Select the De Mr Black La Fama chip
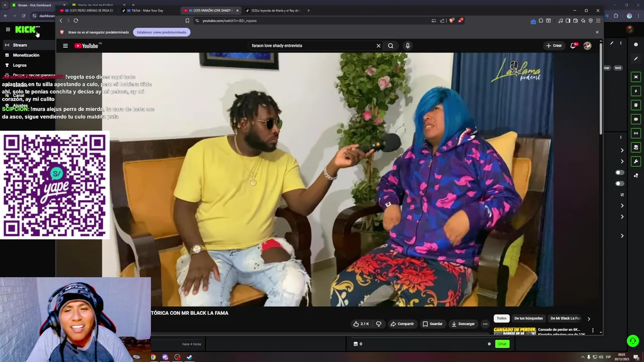The height and width of the screenshot is (362, 644). [x=565, y=318]
